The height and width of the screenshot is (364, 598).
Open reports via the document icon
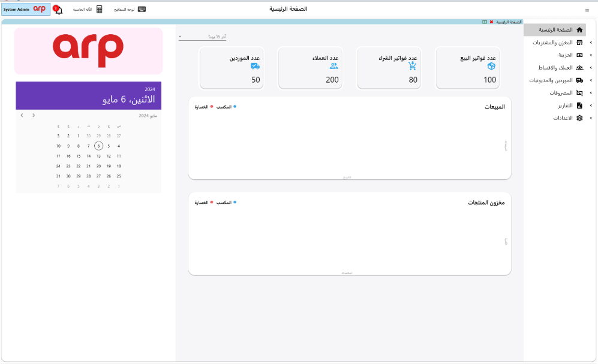(579, 105)
